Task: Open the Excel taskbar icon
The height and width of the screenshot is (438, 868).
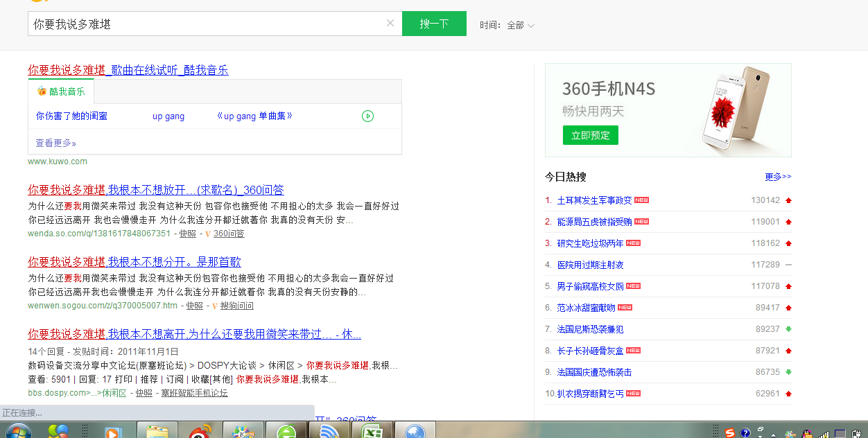Action: click(x=372, y=430)
